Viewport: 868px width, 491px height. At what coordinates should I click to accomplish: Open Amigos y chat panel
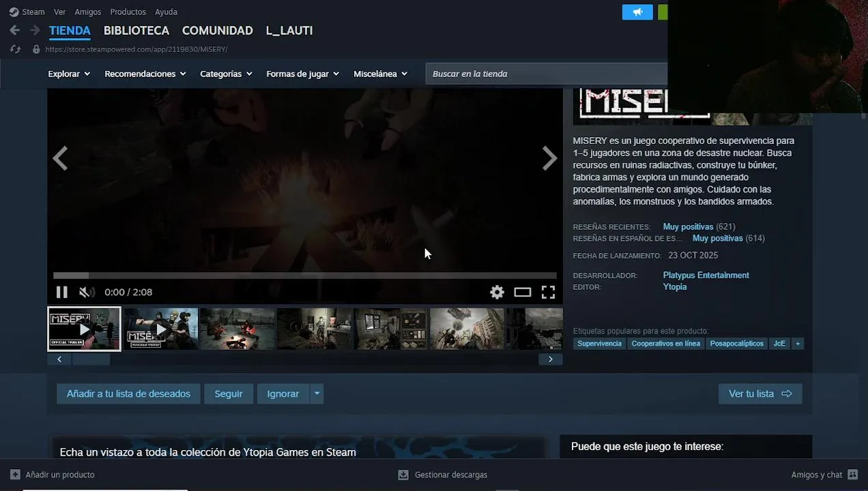(824, 475)
